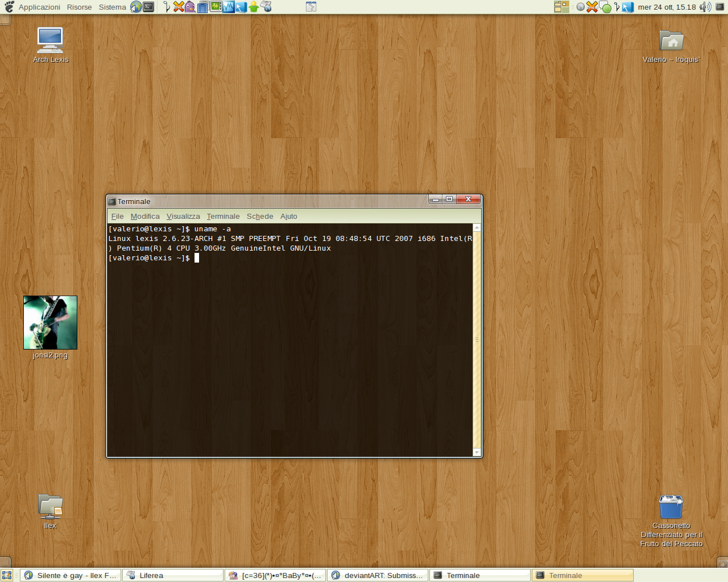Open the Sistema panel menu

click(x=113, y=7)
